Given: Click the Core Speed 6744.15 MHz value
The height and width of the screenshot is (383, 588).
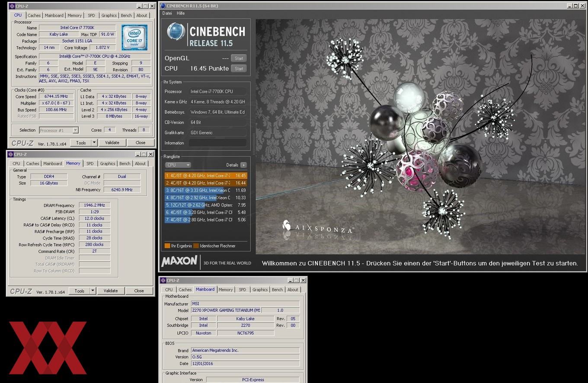Looking at the screenshot, I should coord(56,97).
